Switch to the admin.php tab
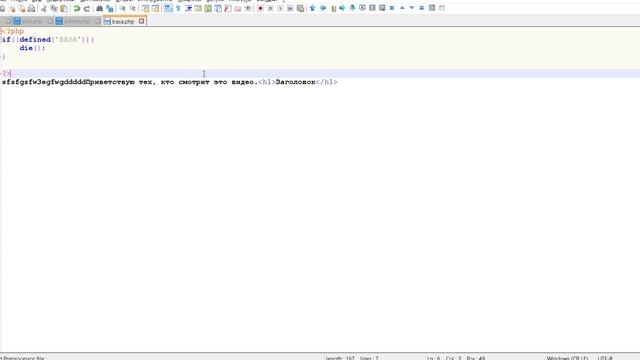The width and height of the screenshot is (640, 360). tap(76, 22)
